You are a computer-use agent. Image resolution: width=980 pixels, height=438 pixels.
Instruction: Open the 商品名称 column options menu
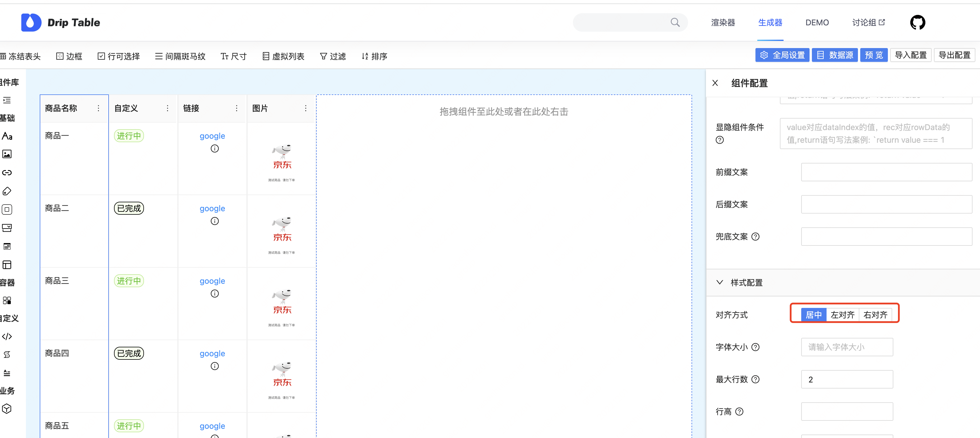click(98, 108)
